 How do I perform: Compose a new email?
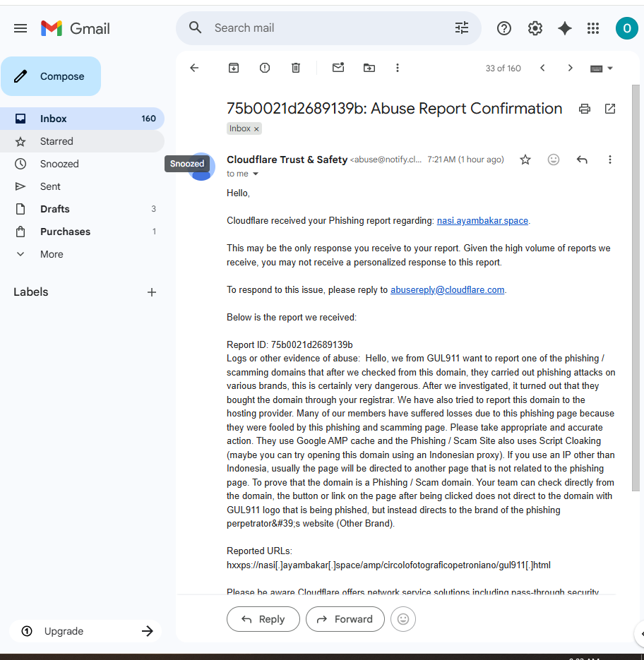coord(51,76)
